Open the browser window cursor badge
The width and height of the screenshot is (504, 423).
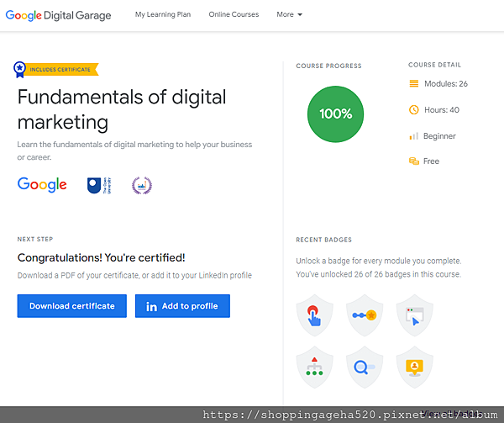click(x=415, y=315)
